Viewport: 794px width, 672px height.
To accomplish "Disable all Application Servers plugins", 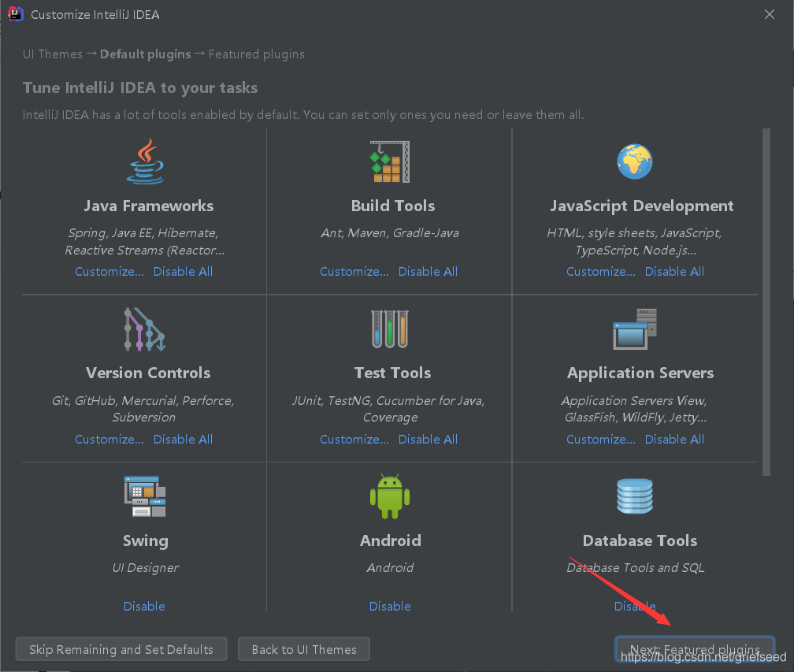I will click(x=674, y=439).
